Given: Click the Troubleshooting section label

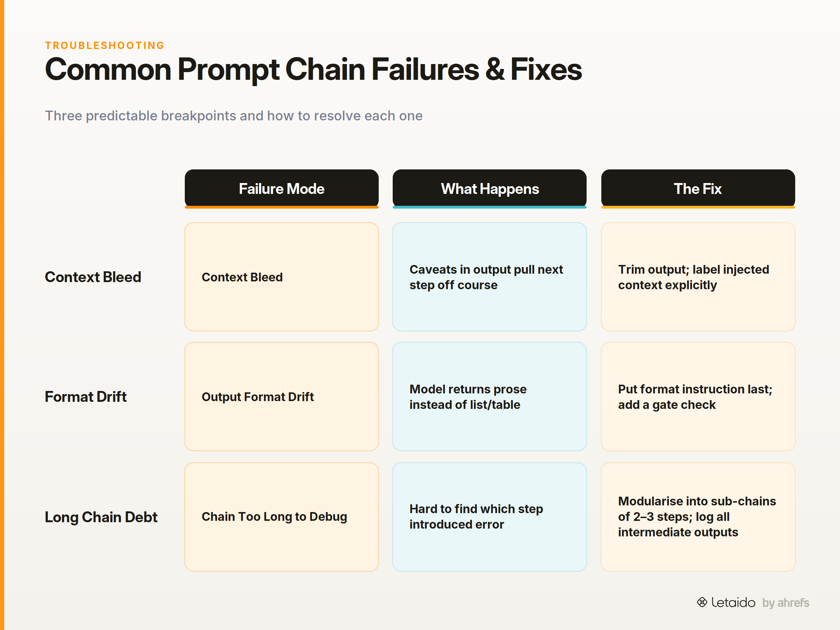Looking at the screenshot, I should click(x=104, y=45).
